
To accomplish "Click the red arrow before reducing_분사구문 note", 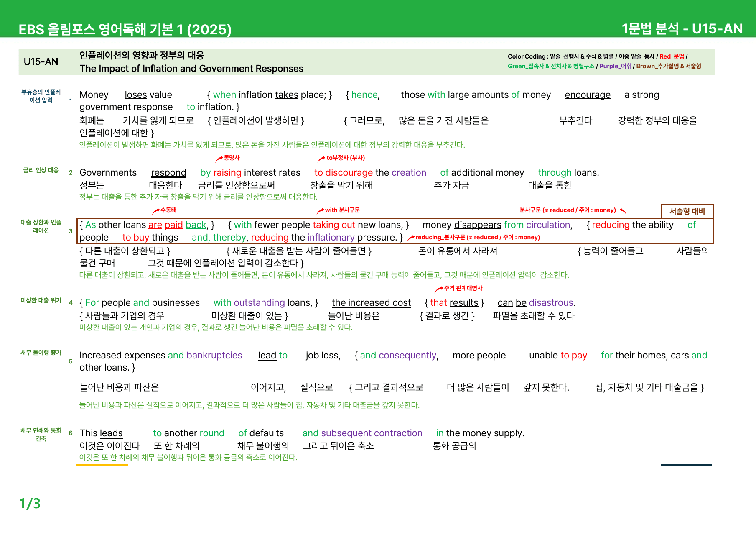I will [x=411, y=238].
